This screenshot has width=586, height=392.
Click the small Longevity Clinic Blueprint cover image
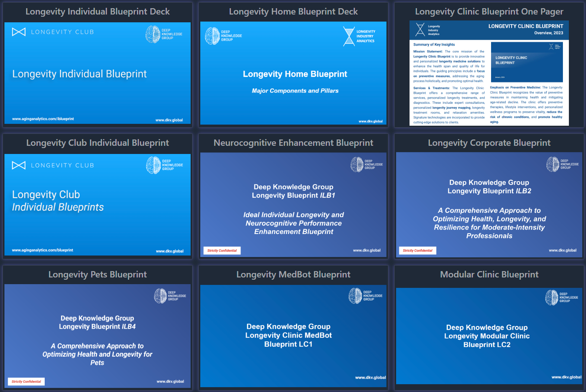click(x=526, y=62)
